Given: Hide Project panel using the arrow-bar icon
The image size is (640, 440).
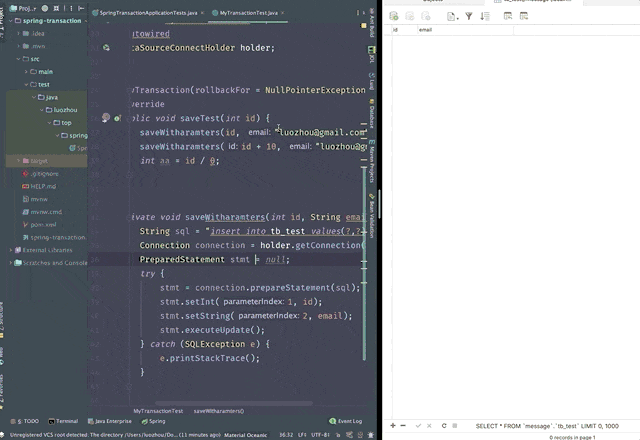Looking at the screenshot, I should 81,8.
